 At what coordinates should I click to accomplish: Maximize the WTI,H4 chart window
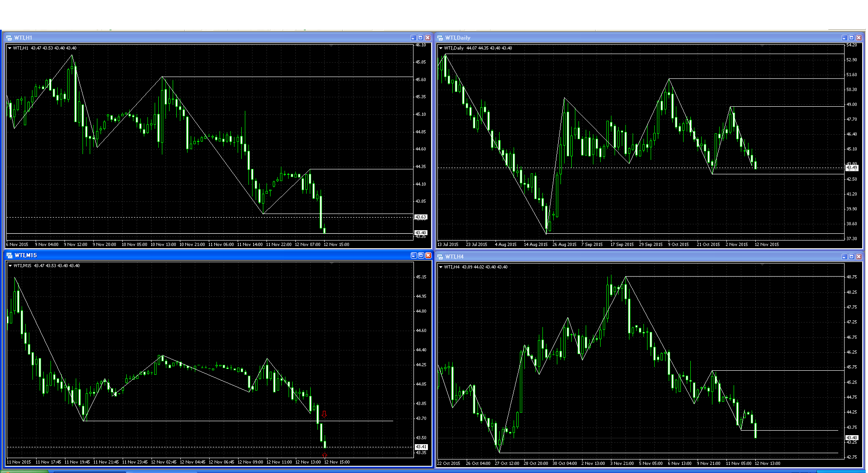[x=851, y=257]
